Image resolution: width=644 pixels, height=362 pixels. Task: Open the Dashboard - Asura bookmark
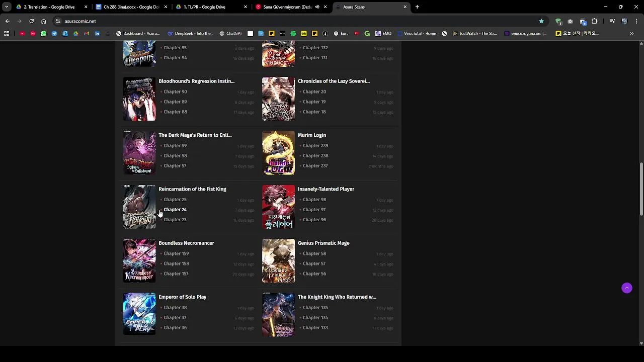click(x=138, y=34)
